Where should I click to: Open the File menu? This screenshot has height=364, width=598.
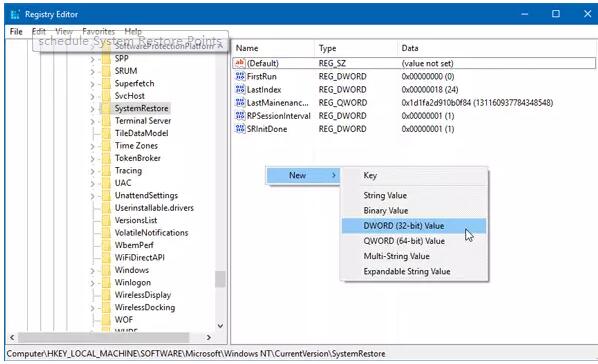[16, 32]
